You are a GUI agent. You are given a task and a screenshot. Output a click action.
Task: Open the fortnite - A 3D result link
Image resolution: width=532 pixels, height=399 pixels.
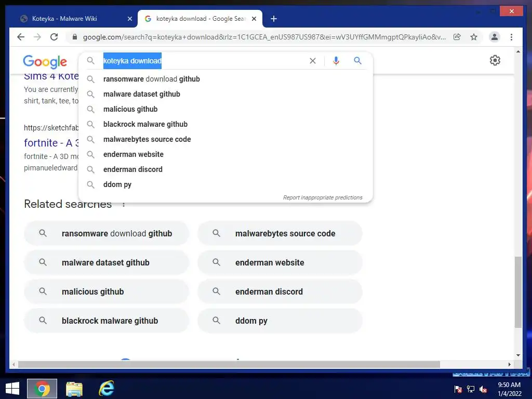(51, 143)
